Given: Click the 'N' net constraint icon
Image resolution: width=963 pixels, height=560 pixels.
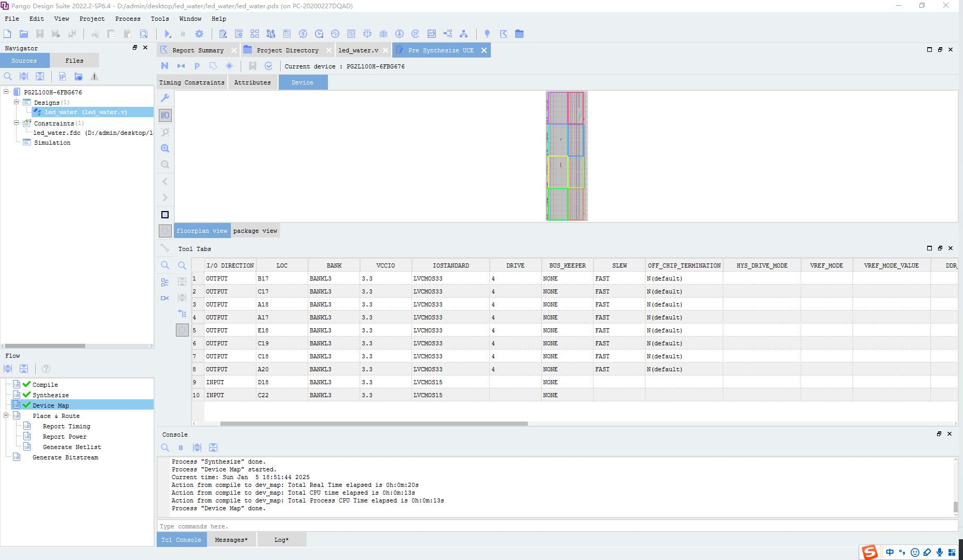Looking at the screenshot, I should tap(164, 66).
